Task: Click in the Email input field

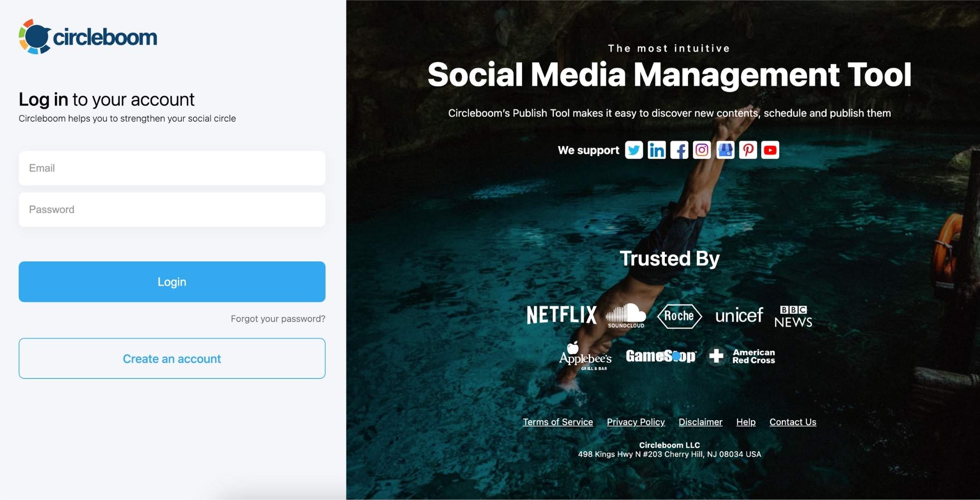Action: [172, 168]
